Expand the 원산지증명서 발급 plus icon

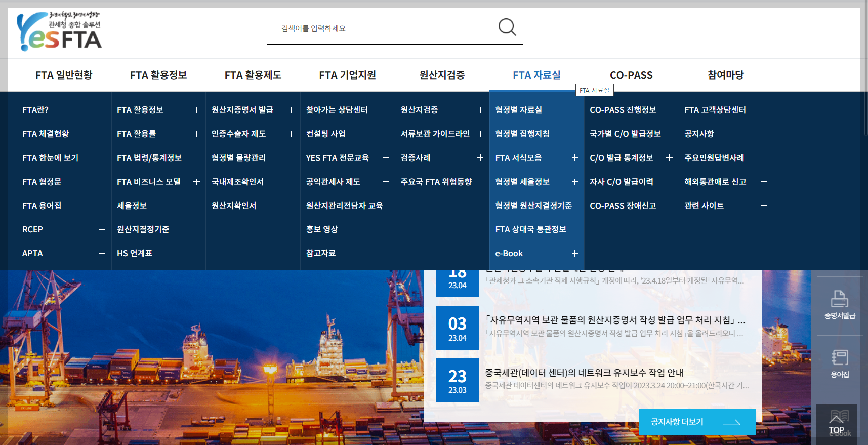tap(291, 110)
